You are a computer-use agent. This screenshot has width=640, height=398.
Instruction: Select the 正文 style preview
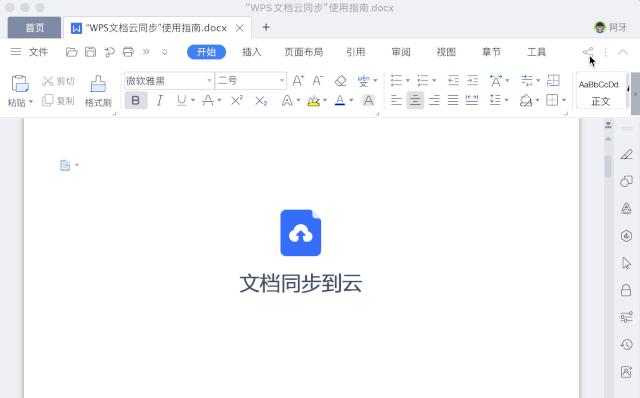tap(600, 92)
